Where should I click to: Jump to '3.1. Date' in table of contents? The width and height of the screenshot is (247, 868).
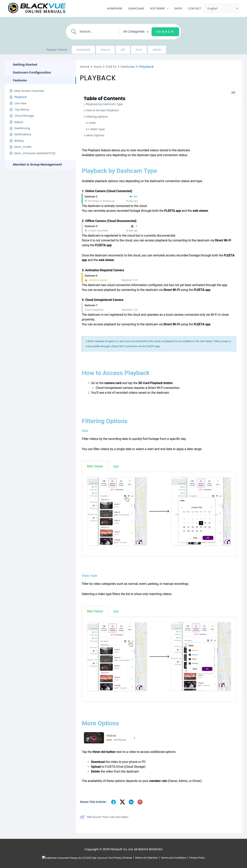92,123
